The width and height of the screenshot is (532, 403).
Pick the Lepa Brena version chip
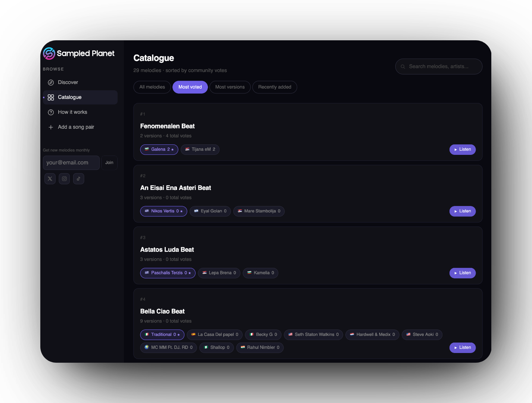(x=219, y=273)
